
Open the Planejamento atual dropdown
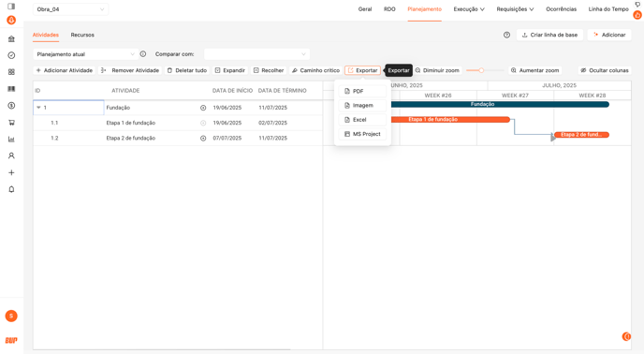[x=85, y=54]
